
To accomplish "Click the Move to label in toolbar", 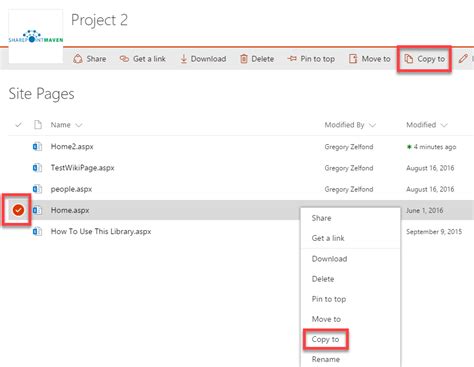I will tap(376, 59).
